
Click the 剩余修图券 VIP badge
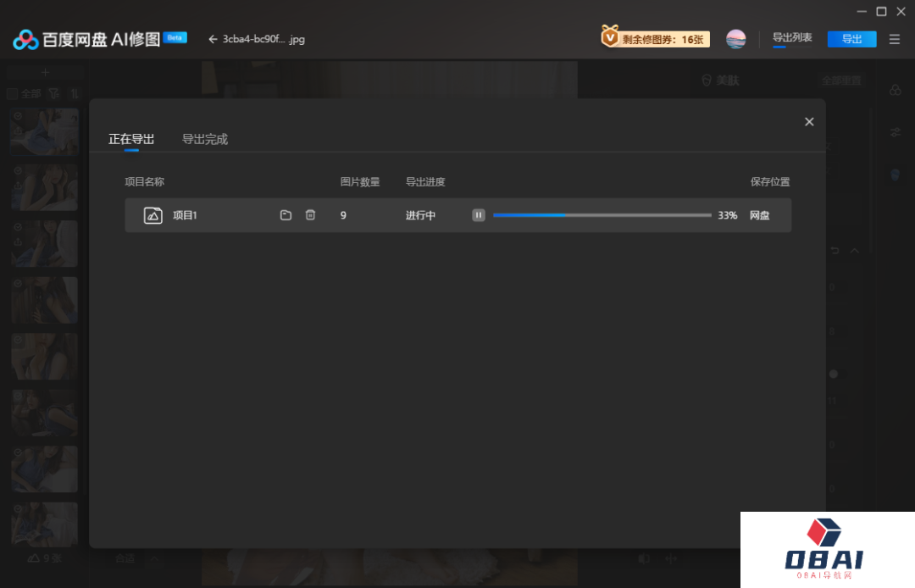click(x=655, y=39)
